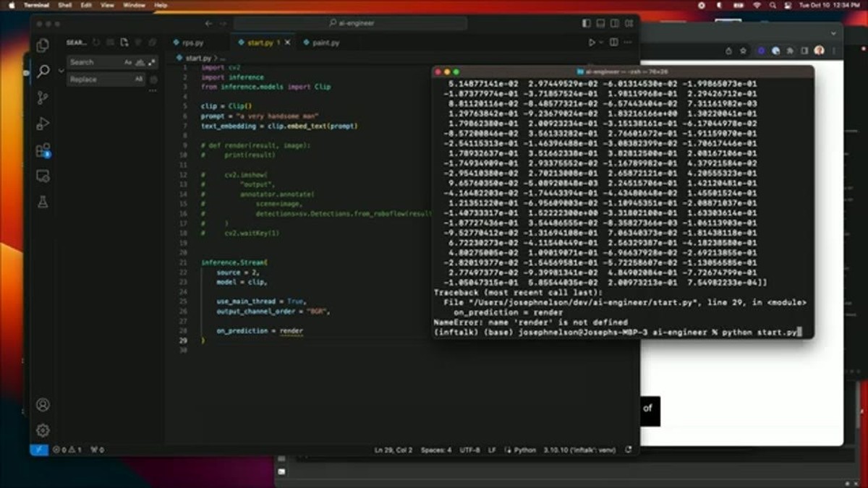
Task: Toggle Preserve Case in replace field
Action: pyautogui.click(x=139, y=80)
